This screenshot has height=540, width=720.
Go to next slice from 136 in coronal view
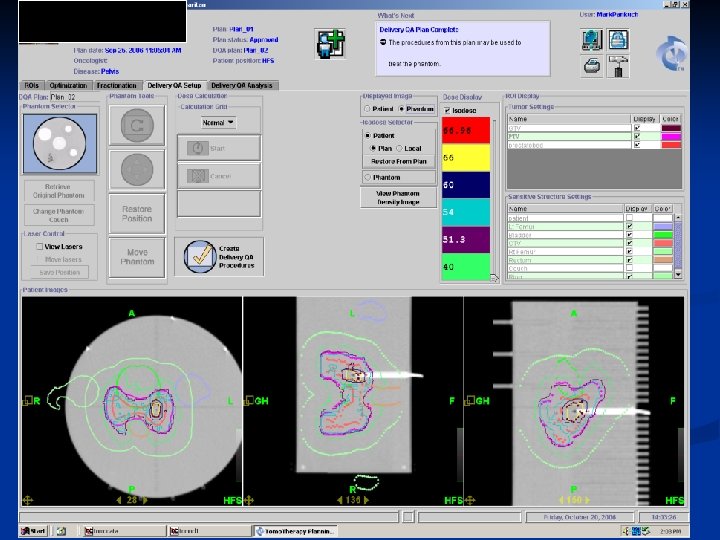[x=366, y=500]
